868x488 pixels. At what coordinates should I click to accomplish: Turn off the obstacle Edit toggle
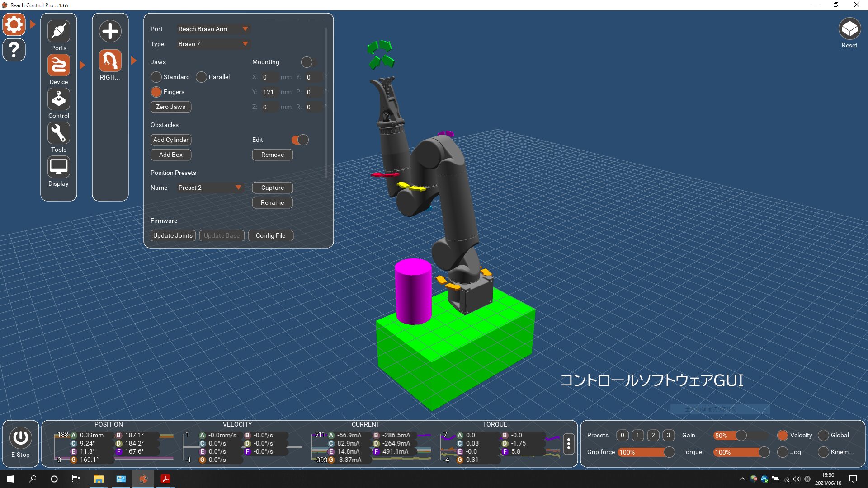(300, 140)
